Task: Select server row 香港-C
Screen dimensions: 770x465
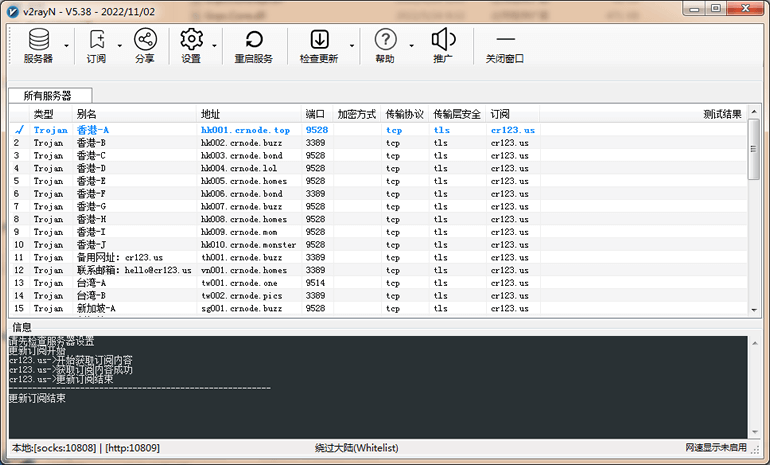Action: (x=378, y=156)
